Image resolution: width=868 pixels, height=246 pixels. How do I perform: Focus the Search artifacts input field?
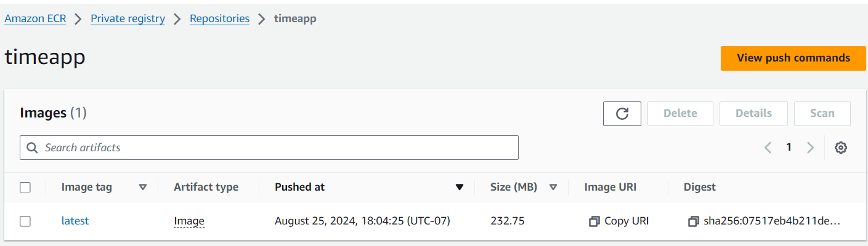[277, 148]
